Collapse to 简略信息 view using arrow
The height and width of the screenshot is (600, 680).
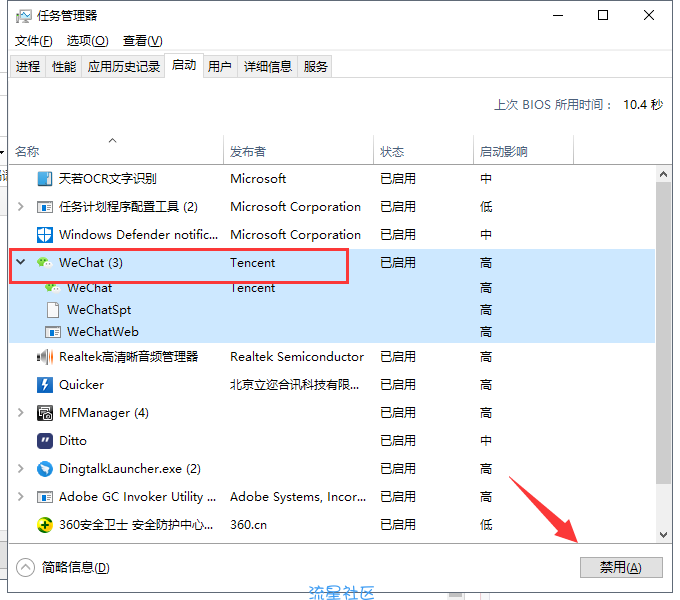point(25,567)
